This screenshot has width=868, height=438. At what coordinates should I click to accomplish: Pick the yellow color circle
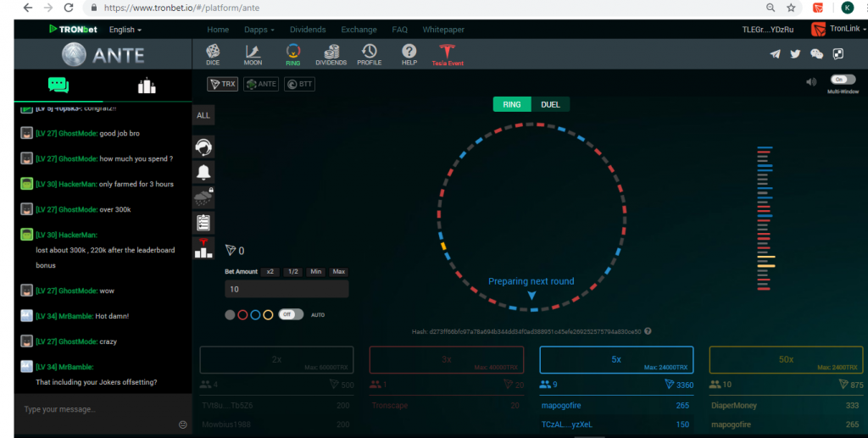click(268, 314)
